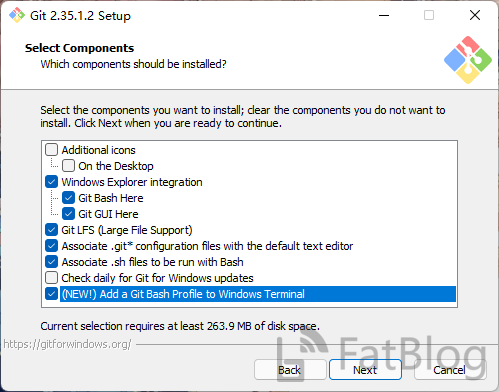Disable the Git GUI Here option

pyautogui.click(x=68, y=214)
